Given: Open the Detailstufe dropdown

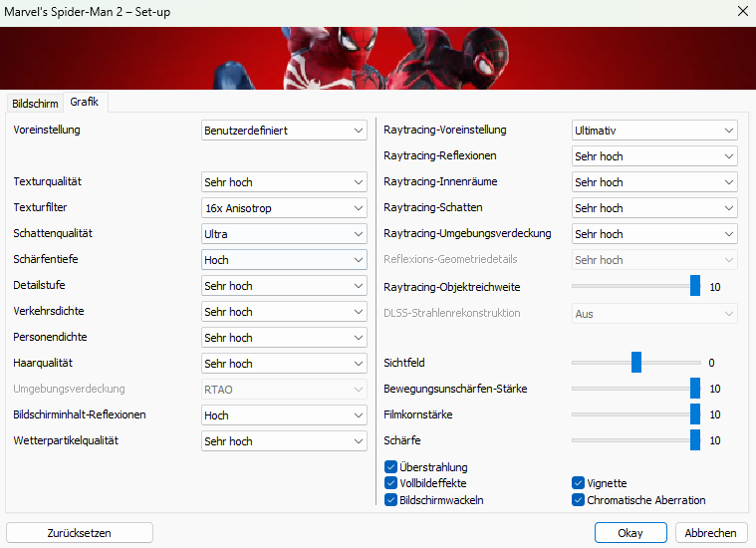Looking at the screenshot, I should click(284, 286).
